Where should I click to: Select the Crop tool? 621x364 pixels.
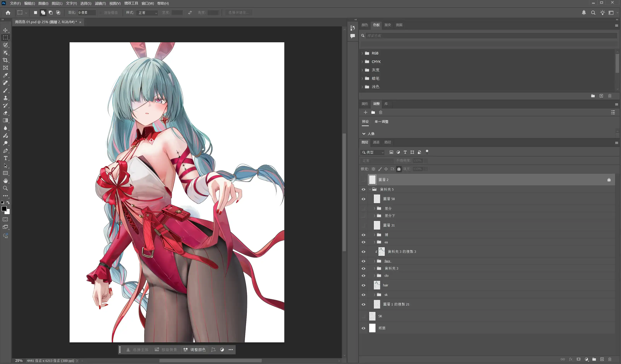pyautogui.click(x=5, y=60)
